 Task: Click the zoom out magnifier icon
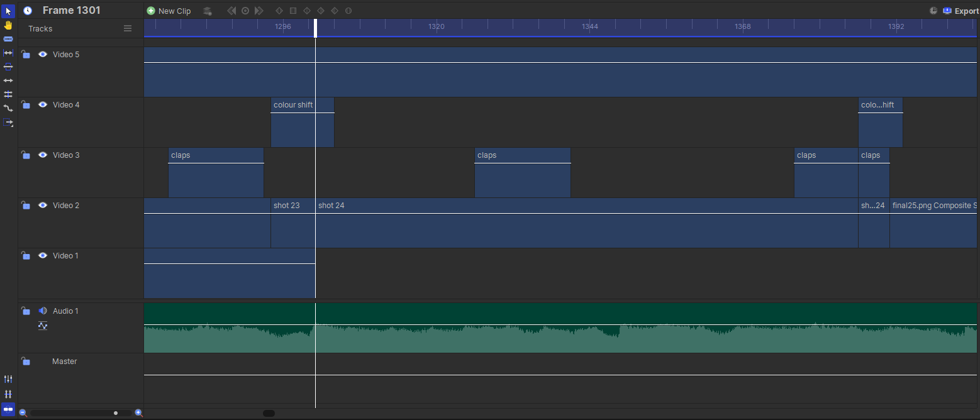(x=23, y=413)
